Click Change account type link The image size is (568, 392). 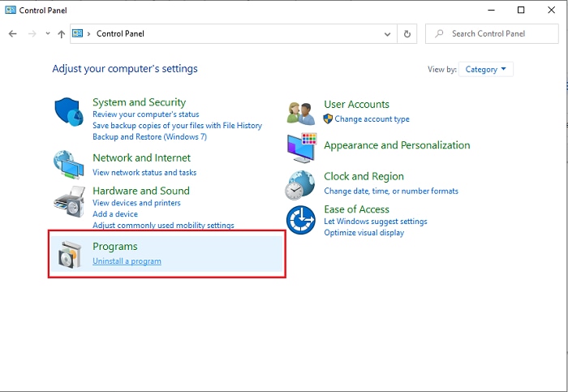[372, 118]
